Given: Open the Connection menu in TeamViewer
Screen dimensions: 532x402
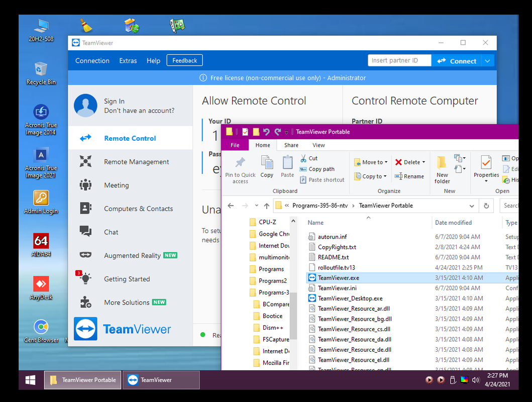Looking at the screenshot, I should point(92,61).
